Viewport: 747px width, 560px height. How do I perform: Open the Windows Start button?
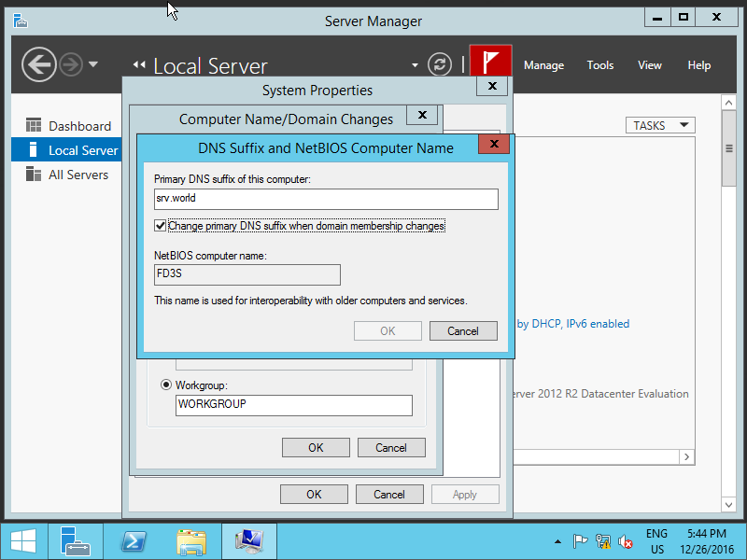click(x=23, y=541)
